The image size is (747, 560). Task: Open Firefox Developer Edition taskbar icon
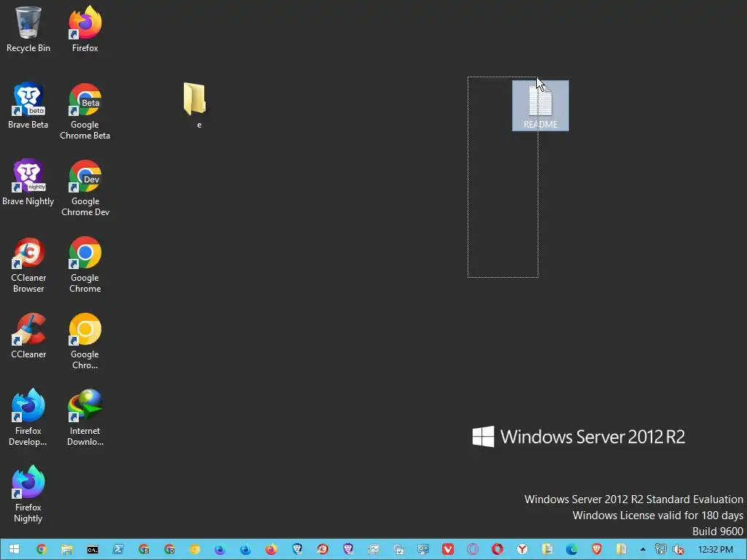245,549
